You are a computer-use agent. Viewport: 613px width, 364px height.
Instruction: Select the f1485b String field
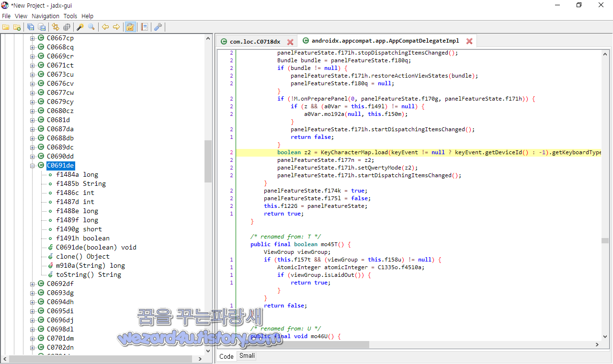81,184
